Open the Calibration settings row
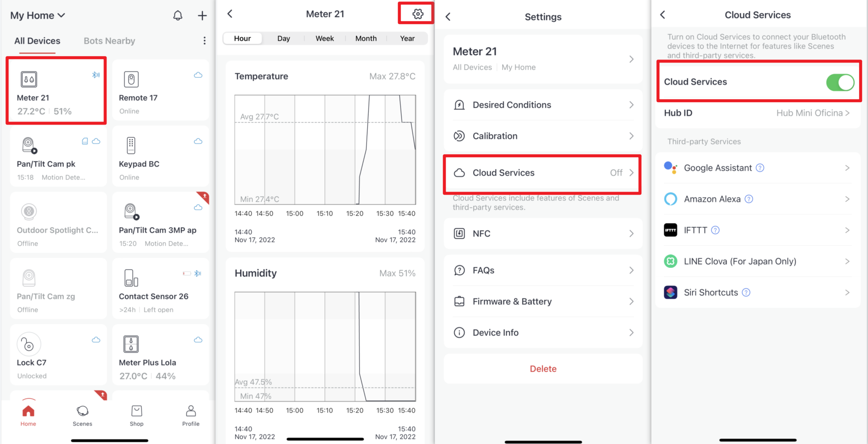Image resolution: width=868 pixels, height=444 pixels. [x=543, y=136]
